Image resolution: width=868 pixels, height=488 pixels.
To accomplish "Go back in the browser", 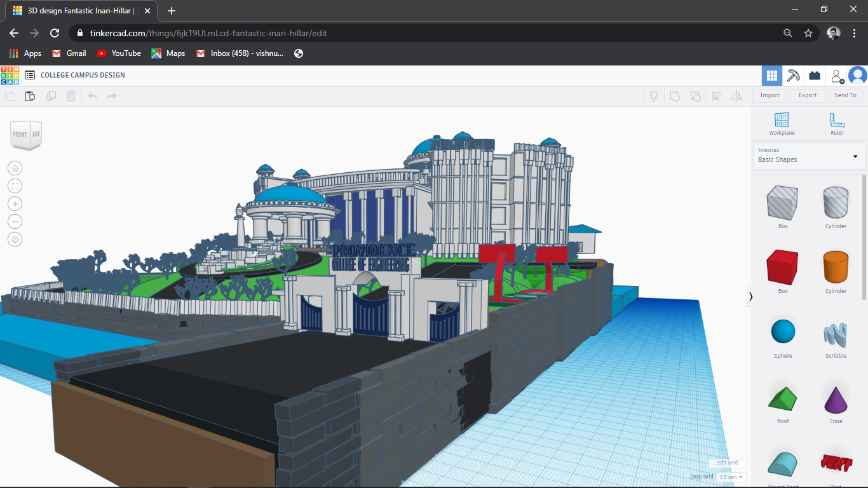I will [14, 33].
